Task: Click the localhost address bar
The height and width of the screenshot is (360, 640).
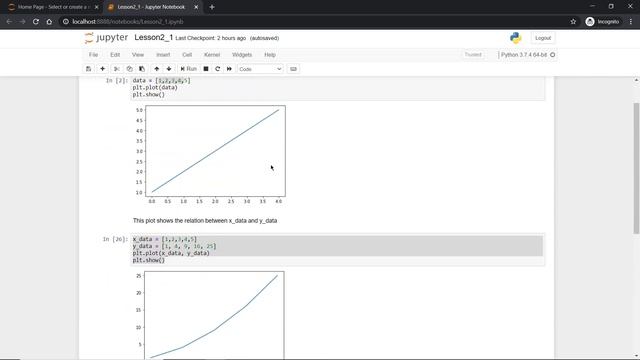Action: 318,22
